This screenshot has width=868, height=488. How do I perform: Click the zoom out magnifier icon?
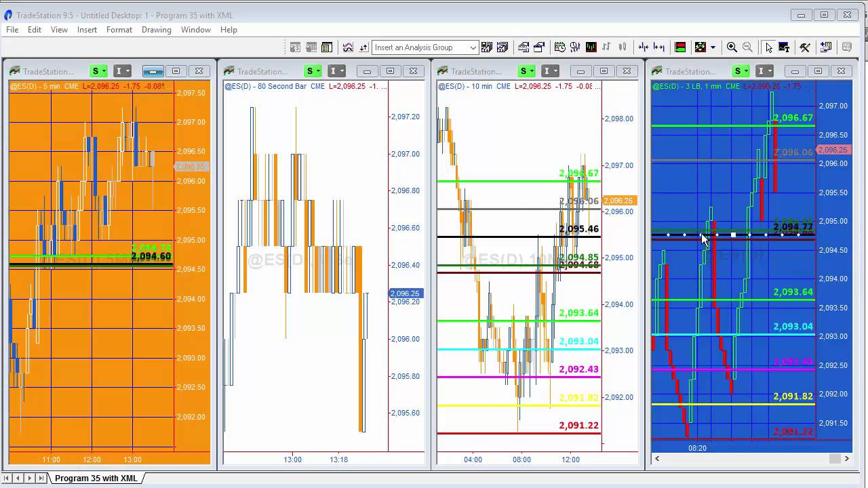pos(747,47)
